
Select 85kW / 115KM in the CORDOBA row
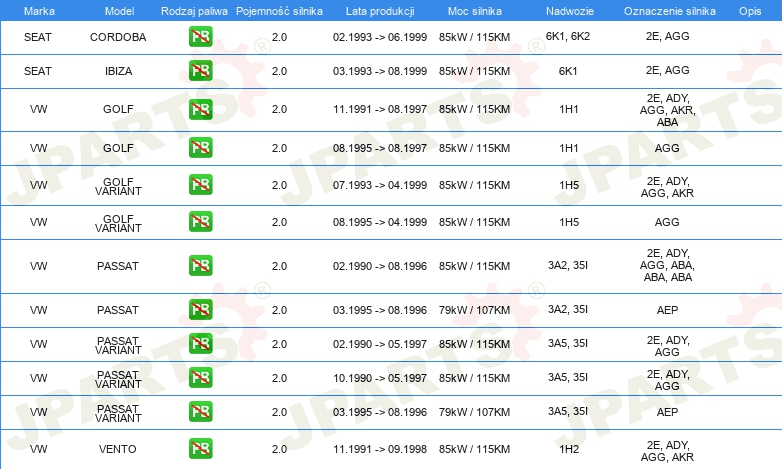(x=474, y=37)
